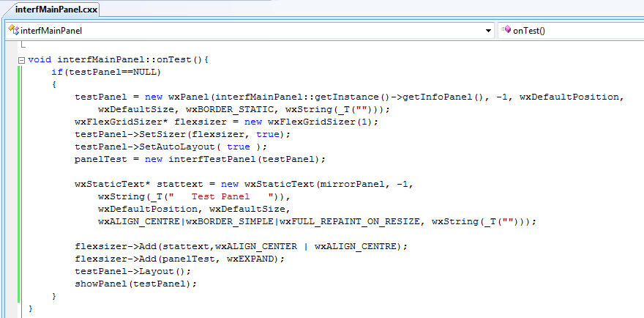
Task: Click 'testPanel->SetAutoLayout( true );' line
Action: click(x=171, y=147)
